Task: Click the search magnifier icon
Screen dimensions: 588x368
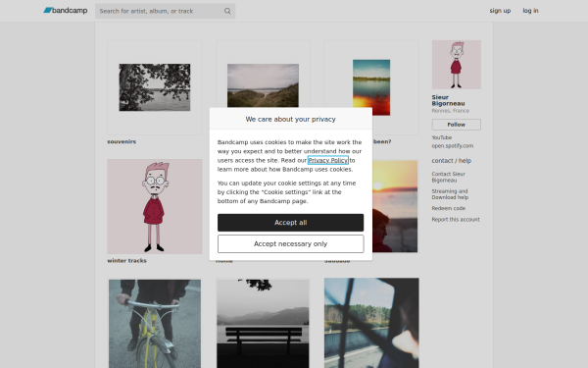Action: point(227,11)
